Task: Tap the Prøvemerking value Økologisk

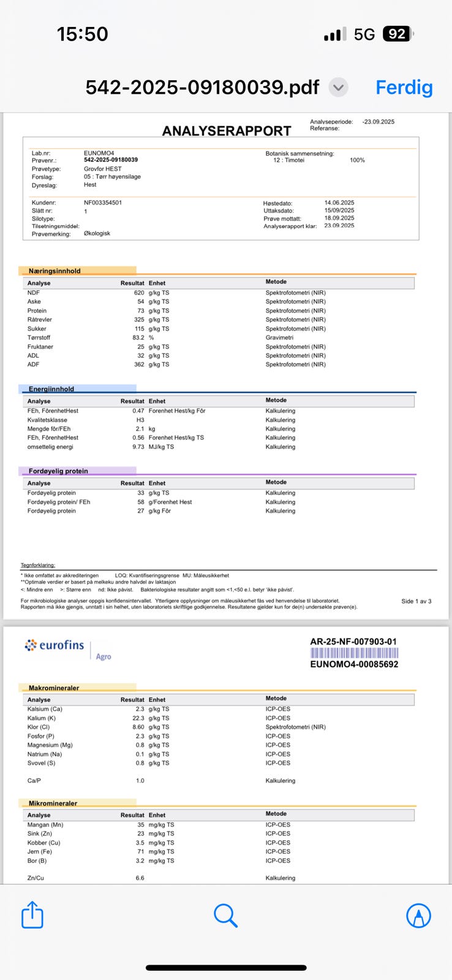Action: pos(97,233)
